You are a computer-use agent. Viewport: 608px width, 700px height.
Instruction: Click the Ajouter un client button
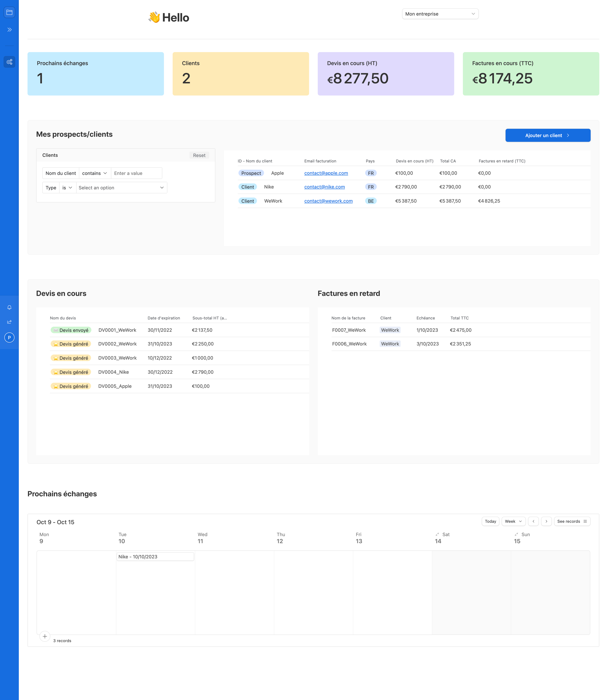click(x=548, y=135)
